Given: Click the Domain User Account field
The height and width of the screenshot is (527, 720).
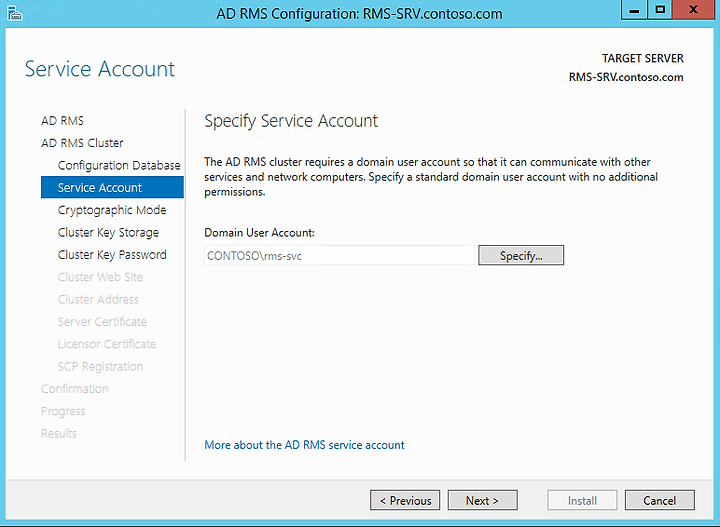Looking at the screenshot, I should [x=339, y=256].
